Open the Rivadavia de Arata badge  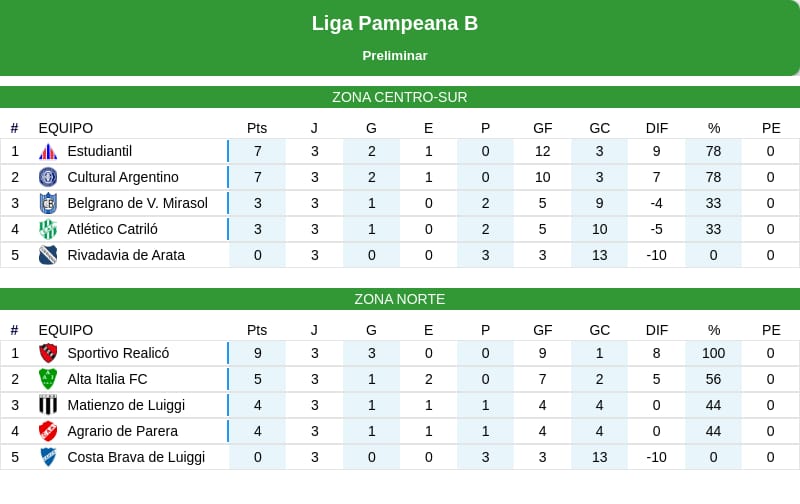(48, 256)
